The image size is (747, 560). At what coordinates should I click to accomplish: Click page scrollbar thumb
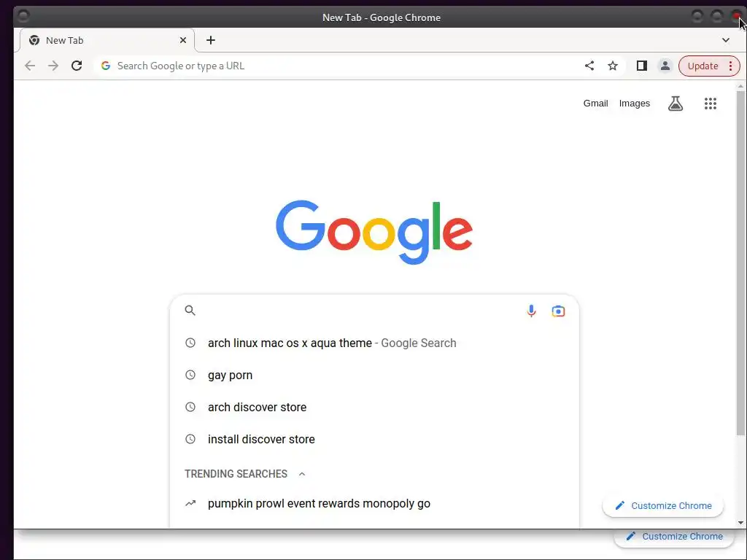(740, 262)
